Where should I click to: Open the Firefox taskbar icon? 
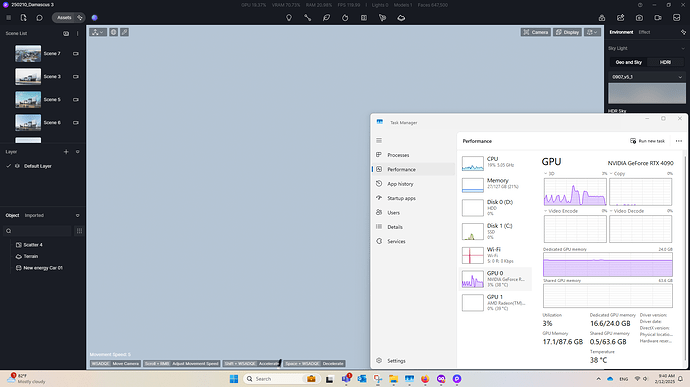pos(425,379)
